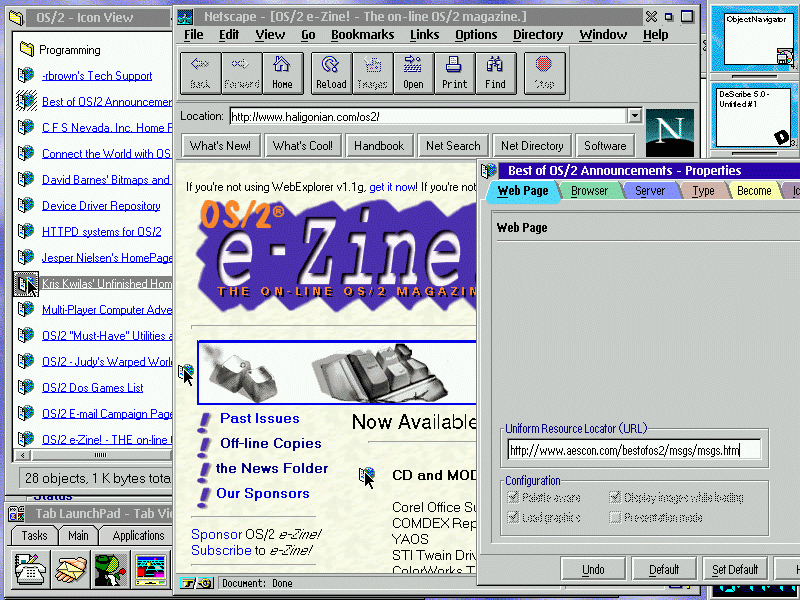Switch to the Main tab in LaunchPad
800x600 pixels.
click(78, 536)
